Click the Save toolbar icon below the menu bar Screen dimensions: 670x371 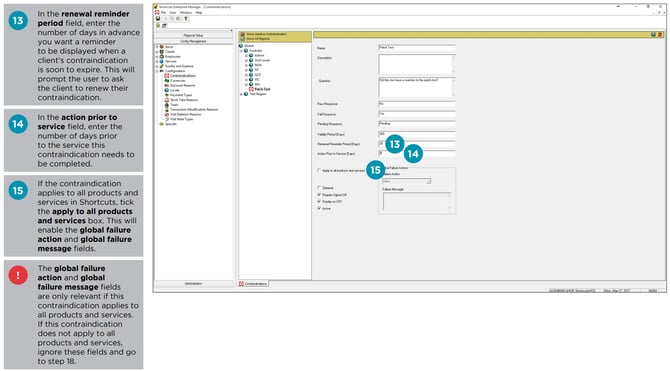click(158, 18)
